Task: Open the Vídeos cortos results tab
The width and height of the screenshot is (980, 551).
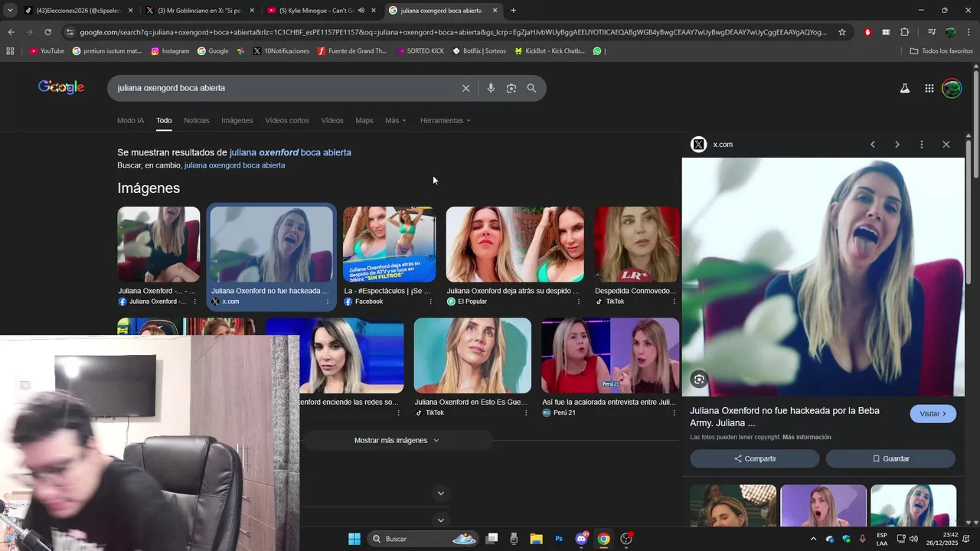Action: pyautogui.click(x=287, y=121)
